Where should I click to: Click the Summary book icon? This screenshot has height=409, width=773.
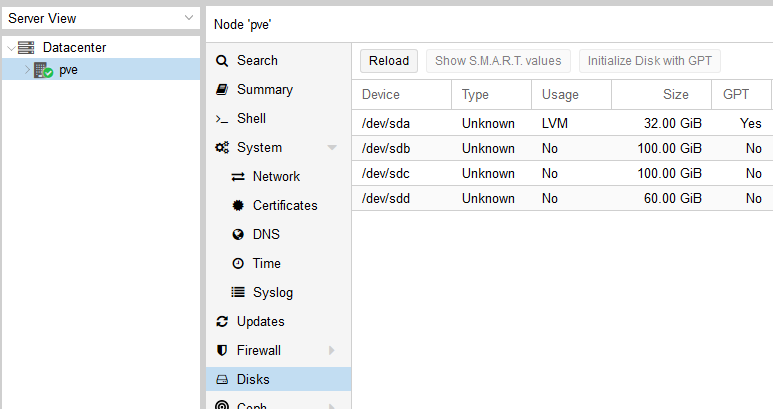[x=222, y=89]
